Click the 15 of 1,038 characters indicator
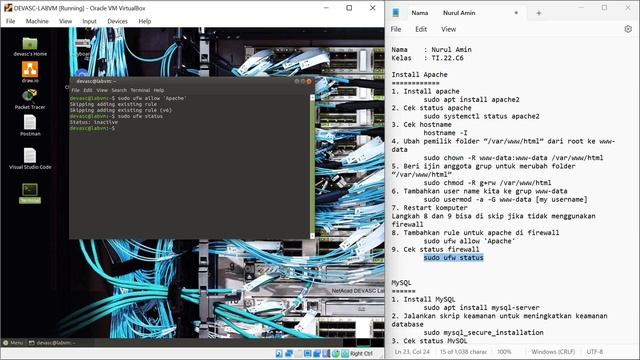640x360 pixels. coord(463,352)
